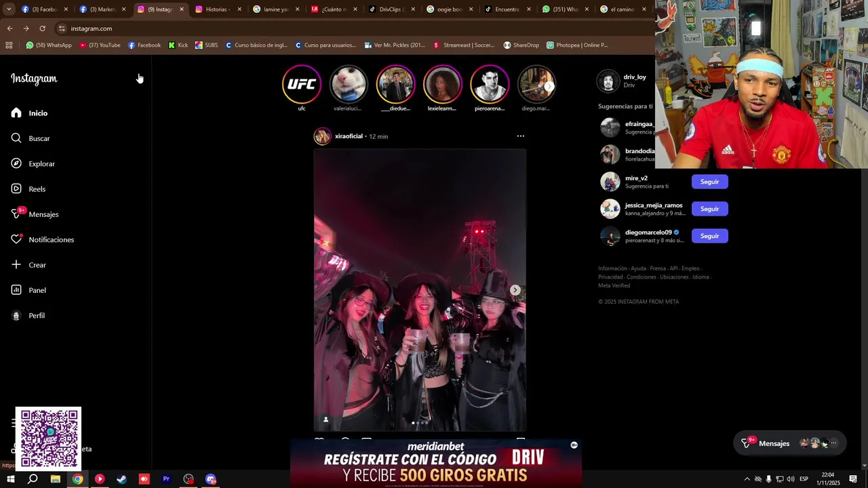Open the Kick bookmark
The height and width of the screenshot is (488, 868).
pos(178,45)
